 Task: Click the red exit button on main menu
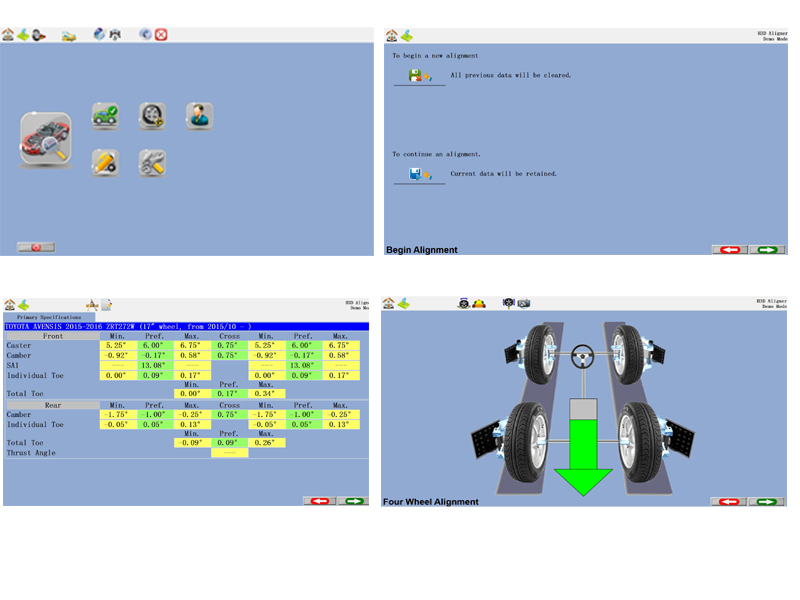[36, 247]
